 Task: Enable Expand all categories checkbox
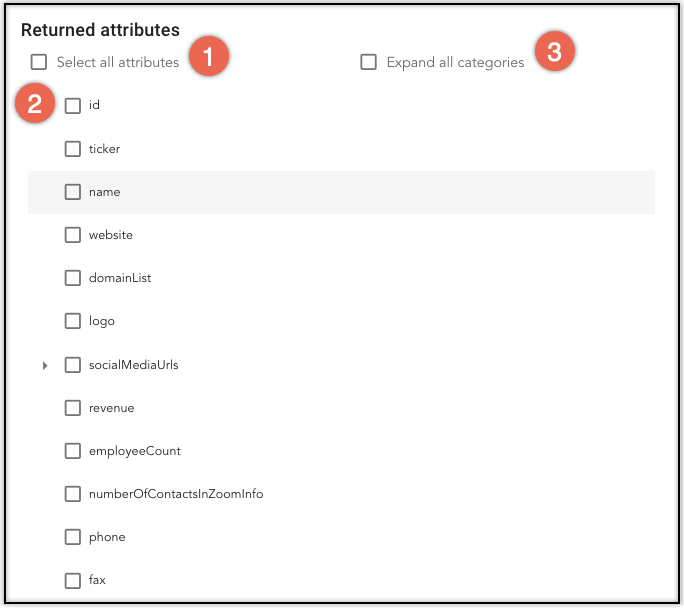click(369, 62)
